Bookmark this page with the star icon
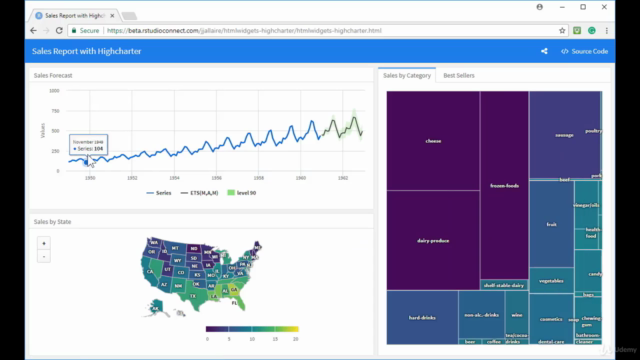This screenshot has width=640, height=360. (x=562, y=31)
